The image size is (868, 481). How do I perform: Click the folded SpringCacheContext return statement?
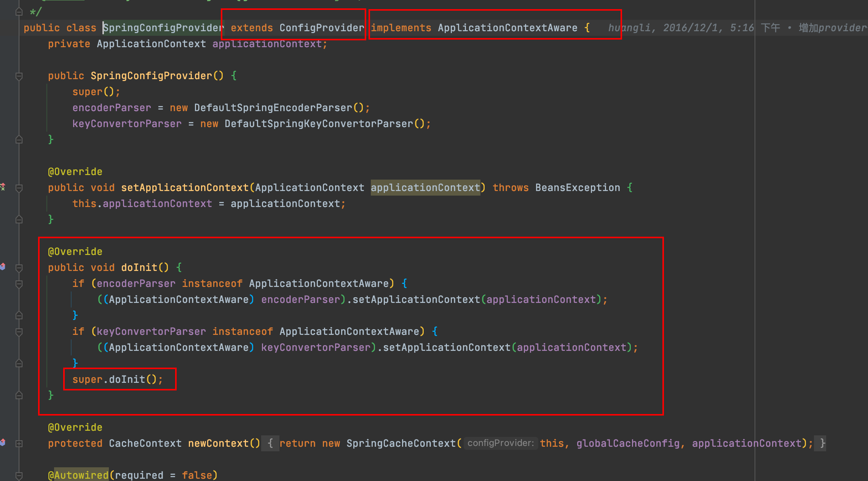click(546, 443)
